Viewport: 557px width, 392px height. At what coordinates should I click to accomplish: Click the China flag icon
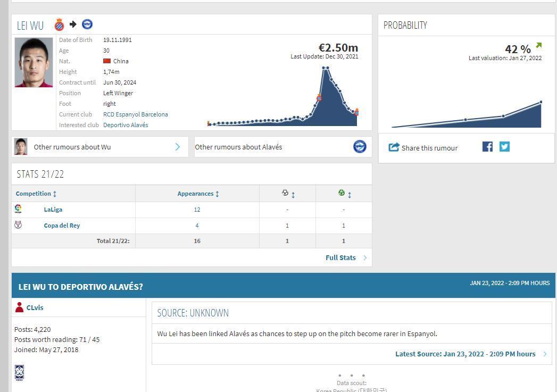tap(107, 61)
